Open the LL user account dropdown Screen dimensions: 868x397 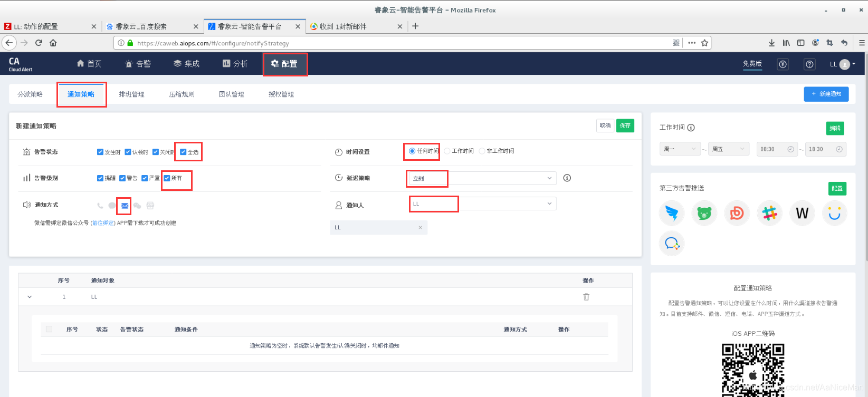coord(843,64)
